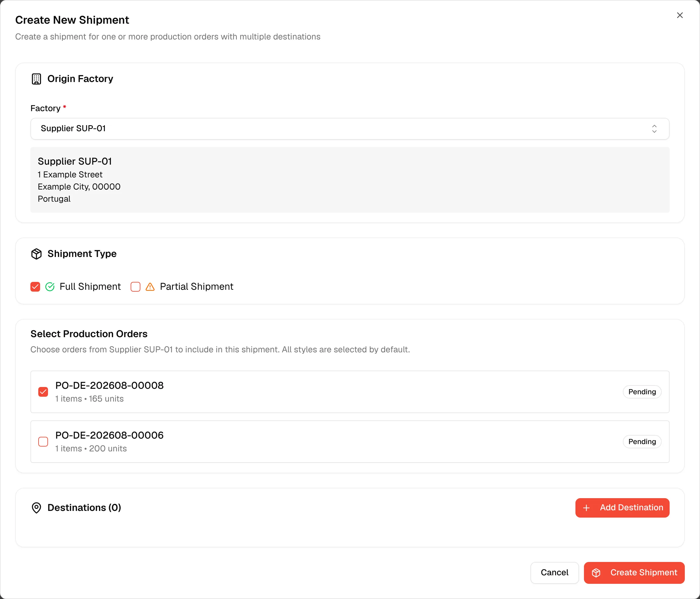
Task: Click the Create Shipment button
Action: click(634, 573)
